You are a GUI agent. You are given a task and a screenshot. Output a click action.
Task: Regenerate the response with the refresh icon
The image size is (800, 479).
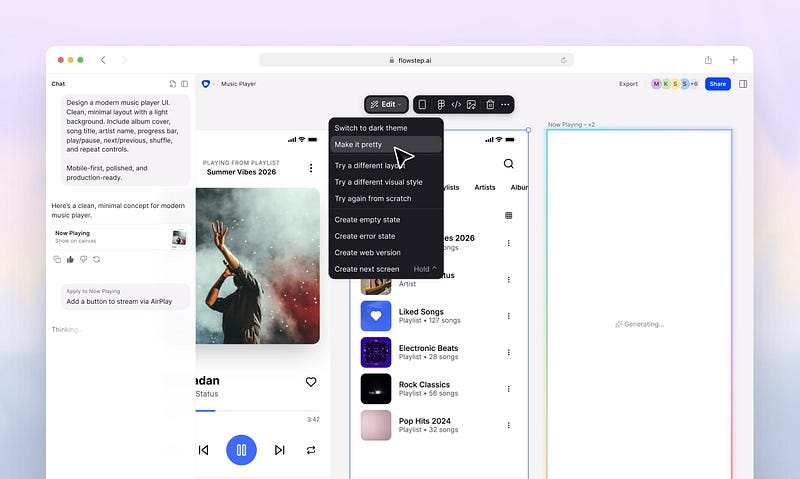point(96,260)
